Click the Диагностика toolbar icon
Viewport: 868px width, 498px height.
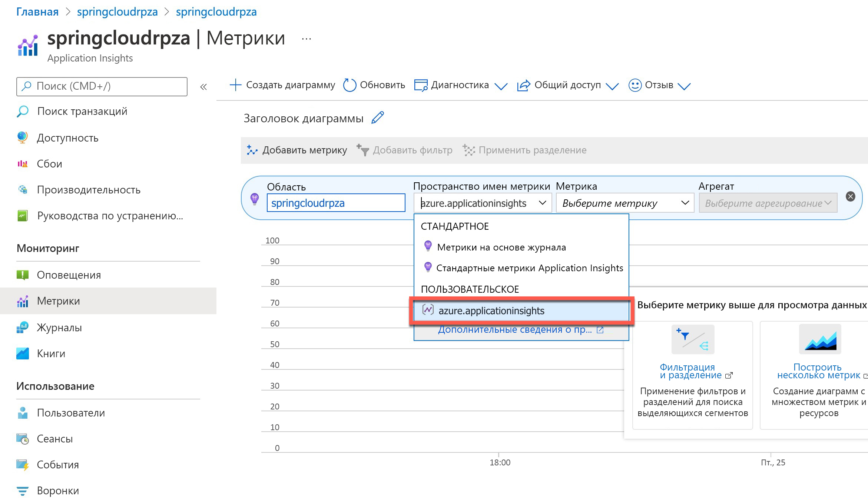pyautogui.click(x=421, y=86)
